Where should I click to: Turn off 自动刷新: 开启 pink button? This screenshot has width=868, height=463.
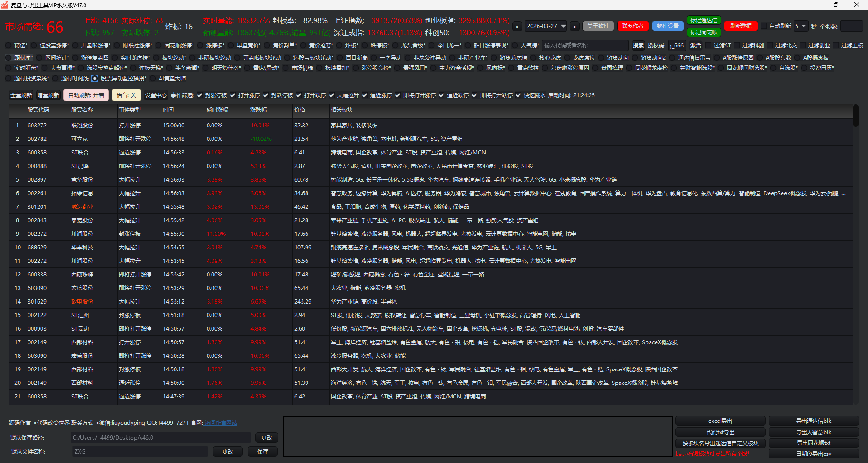click(86, 95)
